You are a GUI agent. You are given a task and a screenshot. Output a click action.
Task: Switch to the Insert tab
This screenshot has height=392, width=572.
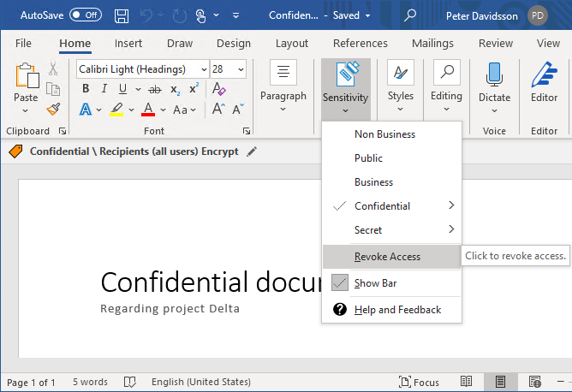tap(128, 44)
